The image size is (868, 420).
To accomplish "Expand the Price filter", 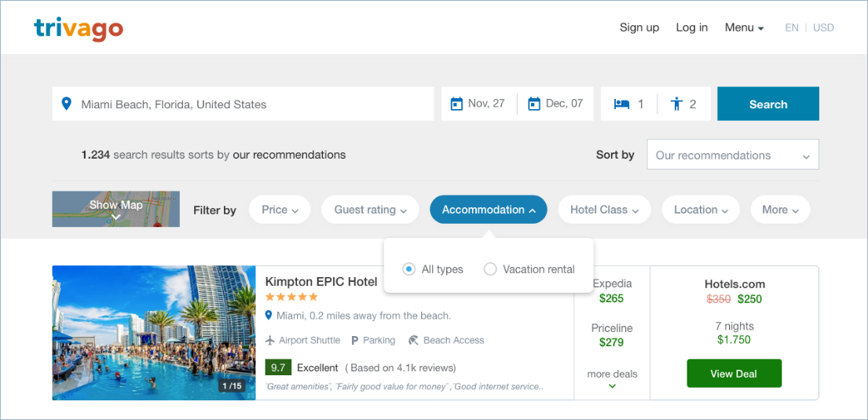I will click(x=280, y=210).
